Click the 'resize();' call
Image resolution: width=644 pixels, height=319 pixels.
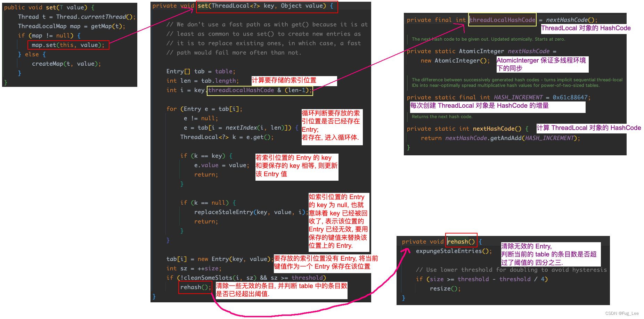[x=445, y=288]
